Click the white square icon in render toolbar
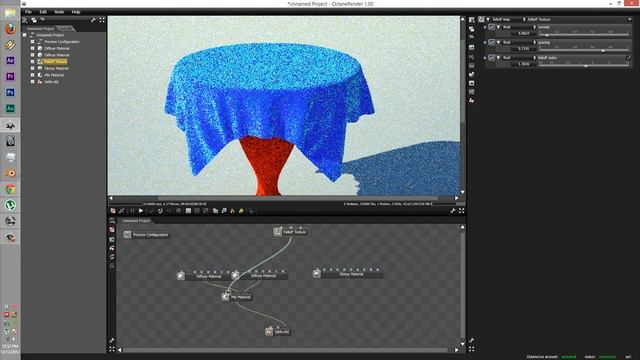 coord(188,211)
